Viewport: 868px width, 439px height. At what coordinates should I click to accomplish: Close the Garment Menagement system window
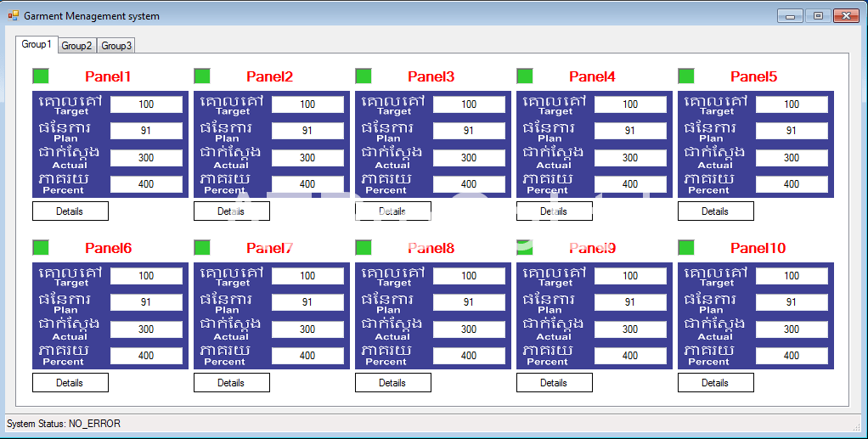tap(847, 16)
